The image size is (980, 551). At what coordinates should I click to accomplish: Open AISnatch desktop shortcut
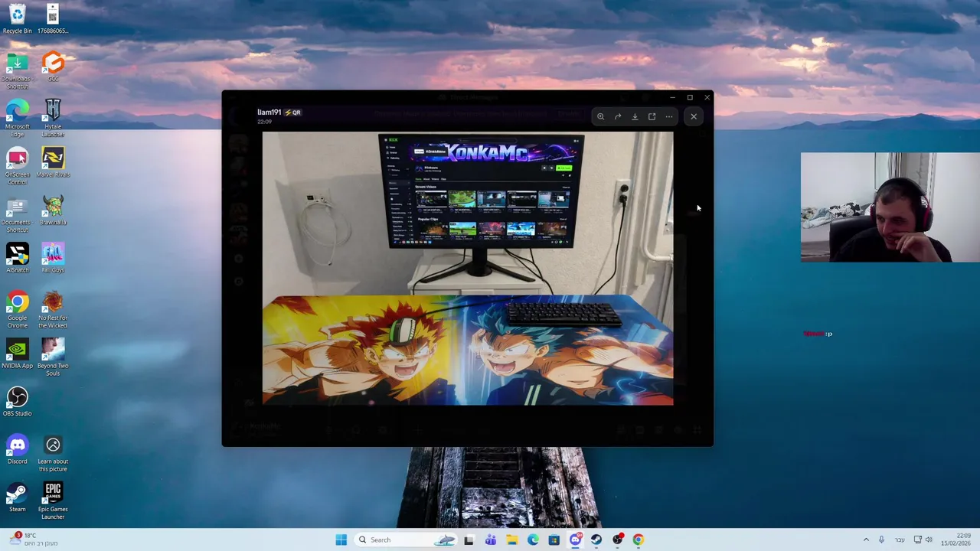coord(17,258)
